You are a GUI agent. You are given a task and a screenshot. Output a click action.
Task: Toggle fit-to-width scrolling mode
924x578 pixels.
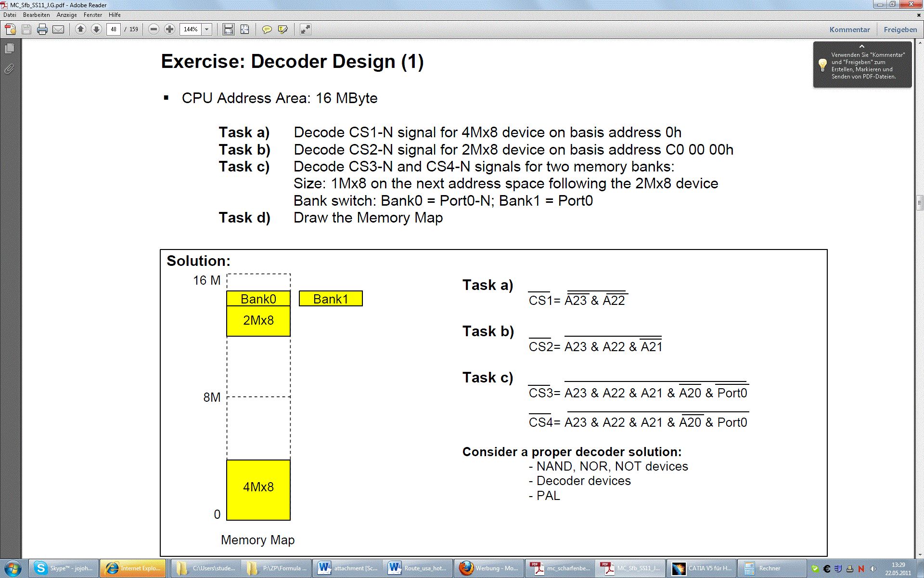pos(228,29)
